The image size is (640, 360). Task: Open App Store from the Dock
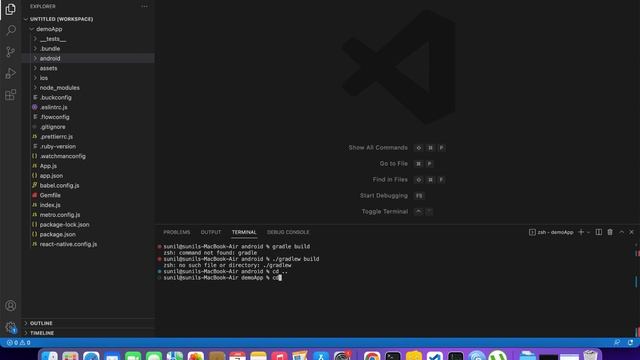(321, 356)
